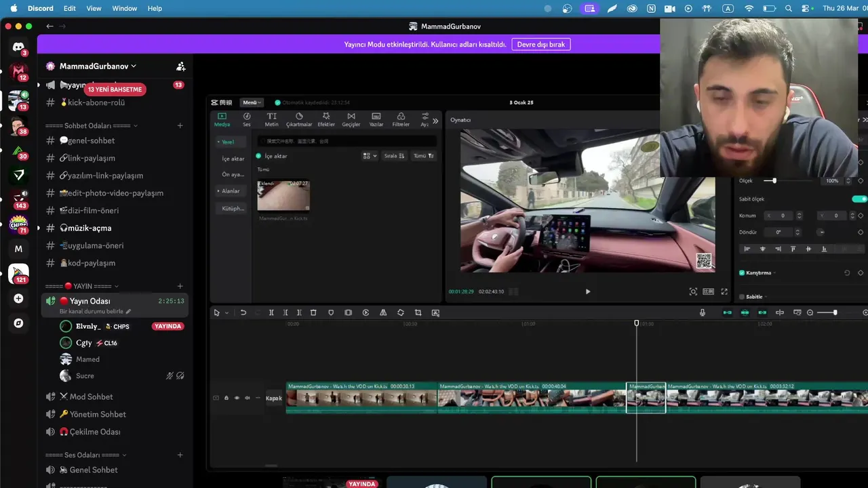Click the keyframe diamond beside Ölçek

click(861, 181)
